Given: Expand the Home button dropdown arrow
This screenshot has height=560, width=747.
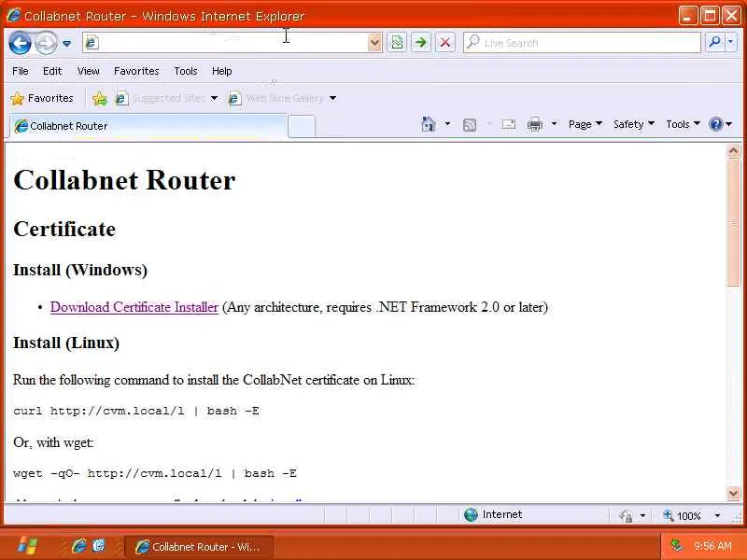Looking at the screenshot, I should click(x=447, y=124).
